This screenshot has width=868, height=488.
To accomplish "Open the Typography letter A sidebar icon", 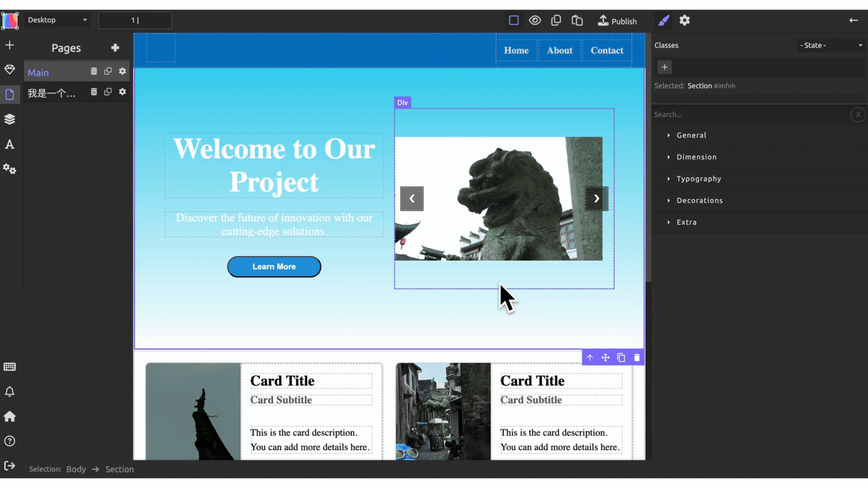I will pyautogui.click(x=9, y=144).
